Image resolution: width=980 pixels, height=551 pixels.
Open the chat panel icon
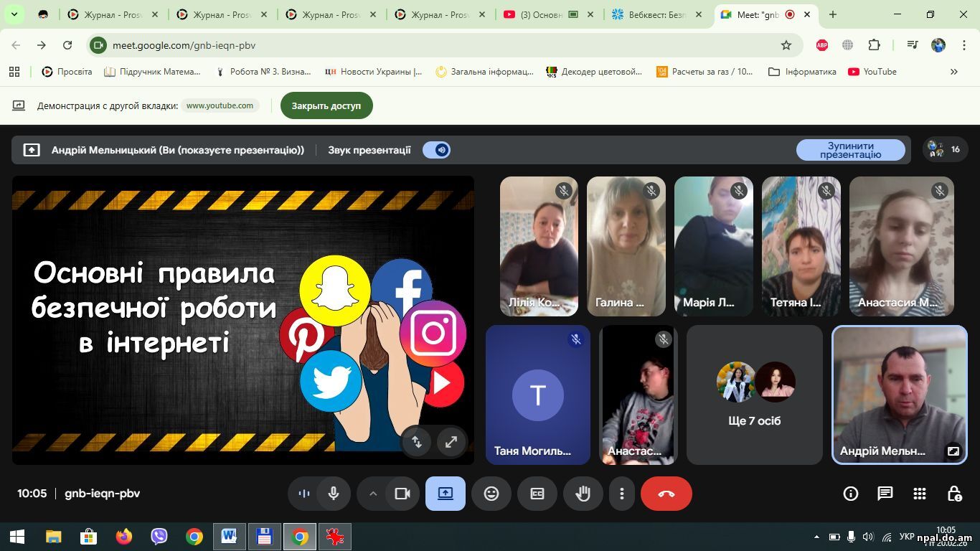(885, 494)
